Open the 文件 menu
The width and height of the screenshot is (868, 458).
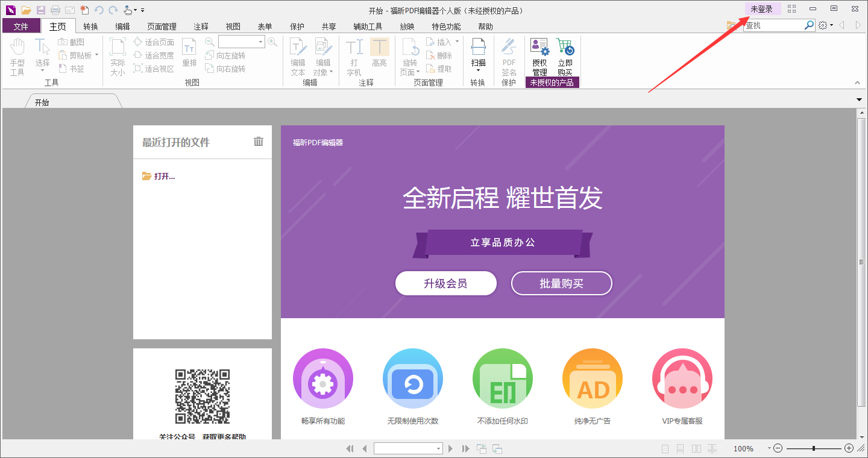21,26
